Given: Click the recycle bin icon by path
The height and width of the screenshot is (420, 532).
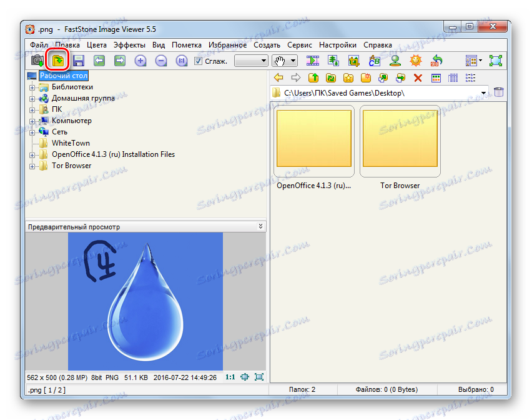Looking at the screenshot, I should (x=499, y=92).
